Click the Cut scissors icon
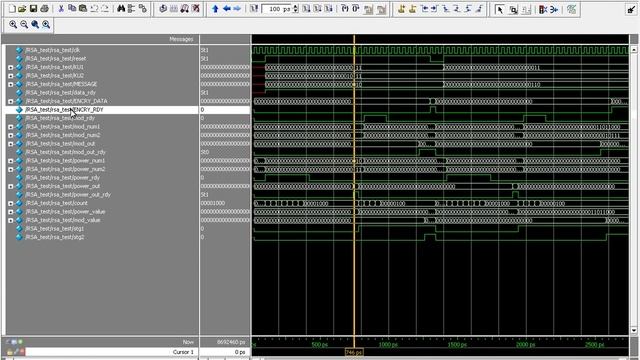 point(61,9)
